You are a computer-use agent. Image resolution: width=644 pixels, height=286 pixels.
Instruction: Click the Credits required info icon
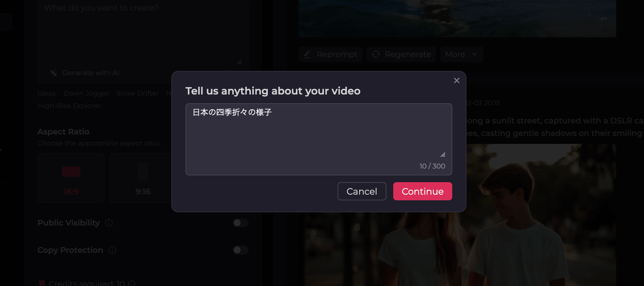click(x=131, y=283)
